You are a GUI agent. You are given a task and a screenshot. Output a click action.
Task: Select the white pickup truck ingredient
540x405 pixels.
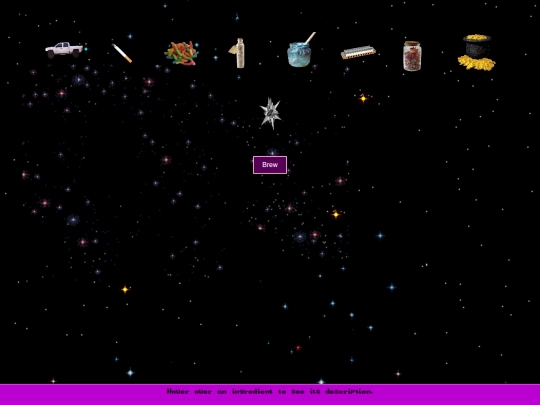64,50
